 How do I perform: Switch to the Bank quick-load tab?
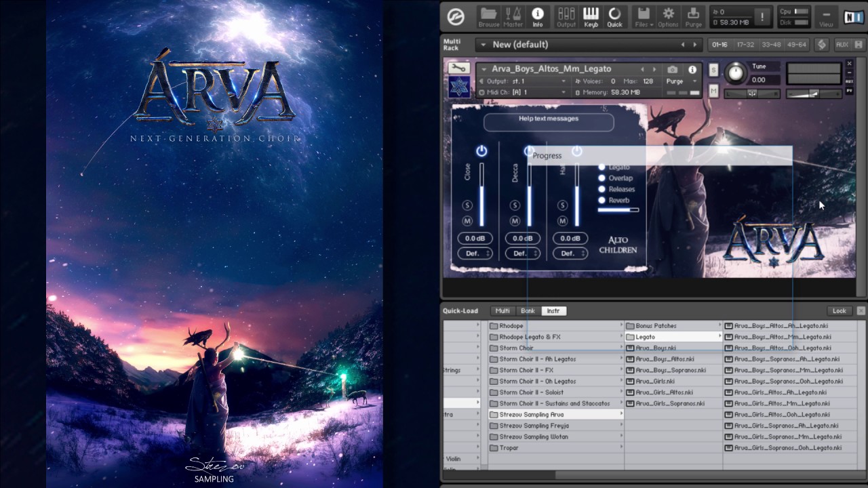[x=528, y=311]
